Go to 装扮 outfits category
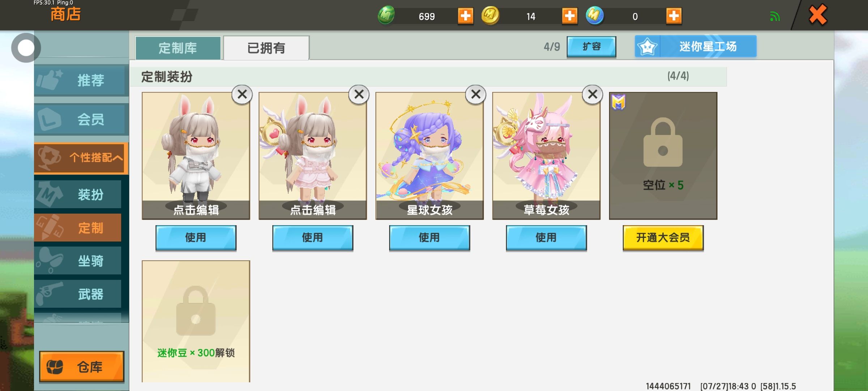 coord(78,194)
